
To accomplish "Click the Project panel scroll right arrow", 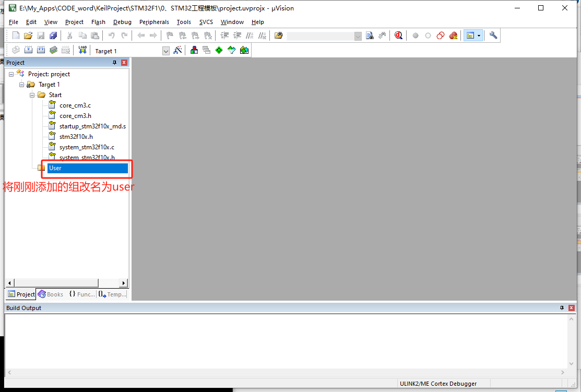I will click(x=123, y=283).
